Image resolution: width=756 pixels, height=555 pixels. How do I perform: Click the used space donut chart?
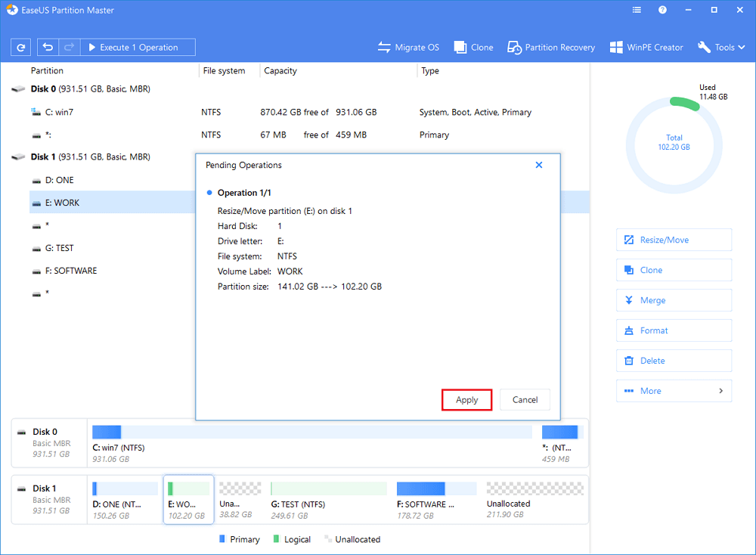(x=674, y=144)
